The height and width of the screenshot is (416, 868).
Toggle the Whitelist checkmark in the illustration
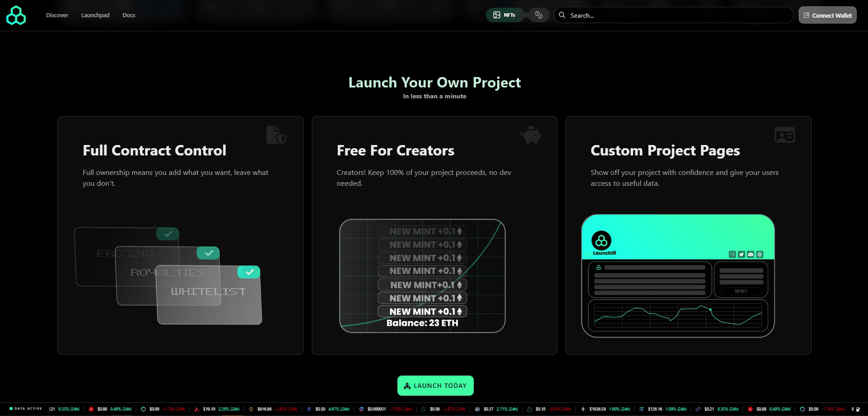248,272
